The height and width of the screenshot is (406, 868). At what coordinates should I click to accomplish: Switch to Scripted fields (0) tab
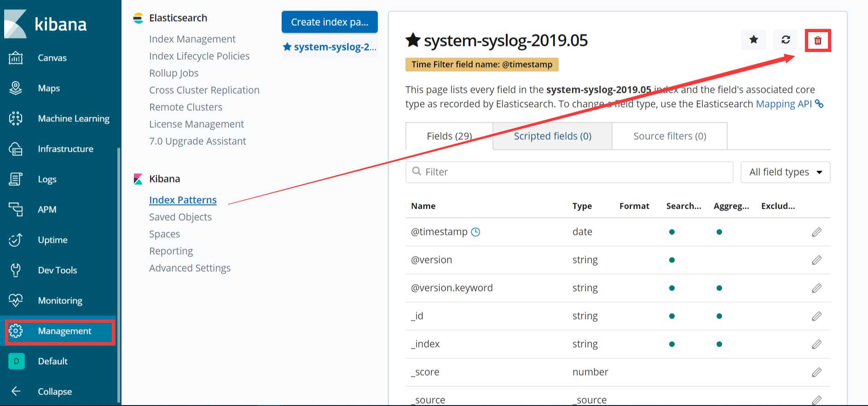point(552,136)
